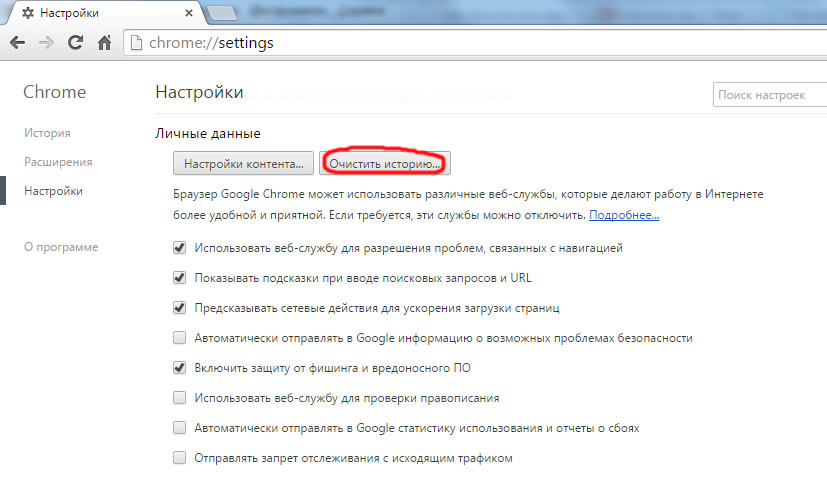This screenshot has width=827, height=486.
Task: Click the gear icon on Настройки tab
Action: coord(28,13)
